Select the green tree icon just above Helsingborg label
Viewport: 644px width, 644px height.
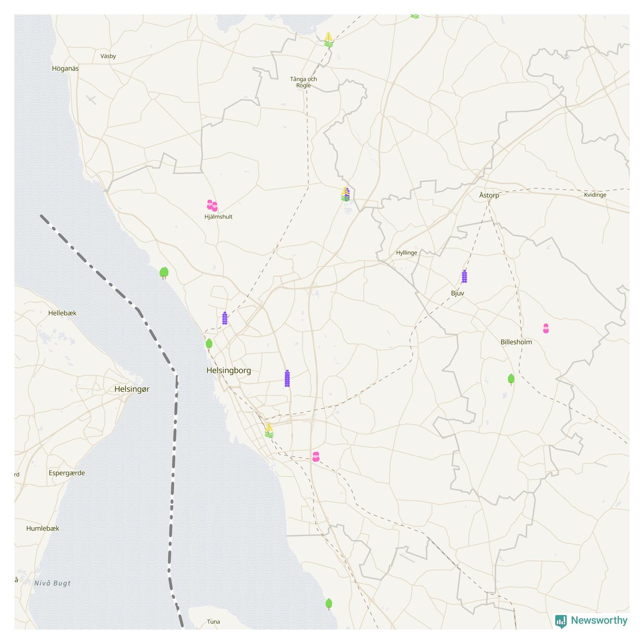(209, 344)
